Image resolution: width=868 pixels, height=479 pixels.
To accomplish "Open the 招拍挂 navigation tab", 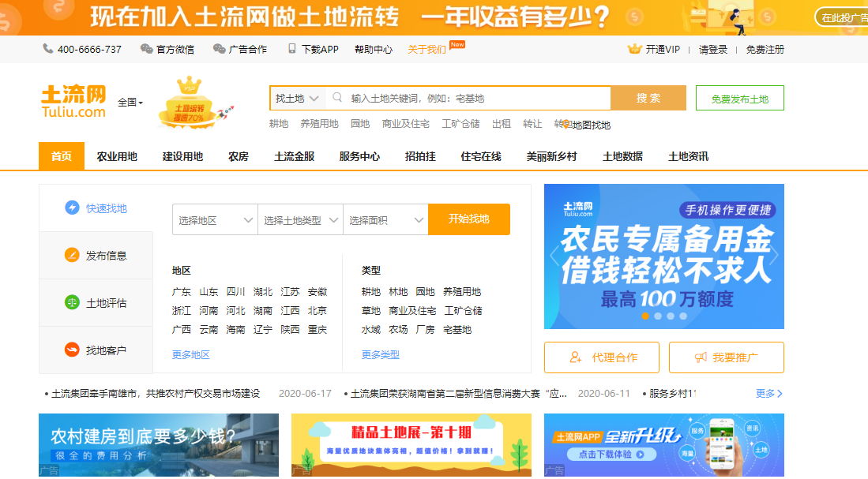I will click(x=420, y=156).
